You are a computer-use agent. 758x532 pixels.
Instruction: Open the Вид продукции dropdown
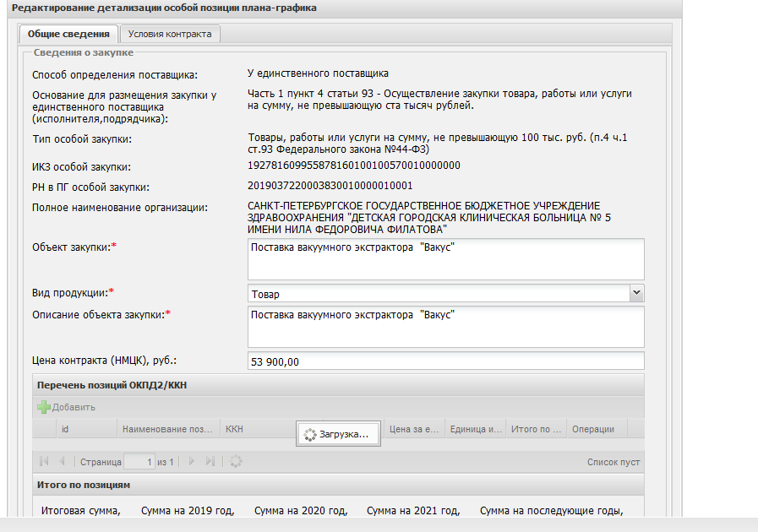tap(636, 294)
